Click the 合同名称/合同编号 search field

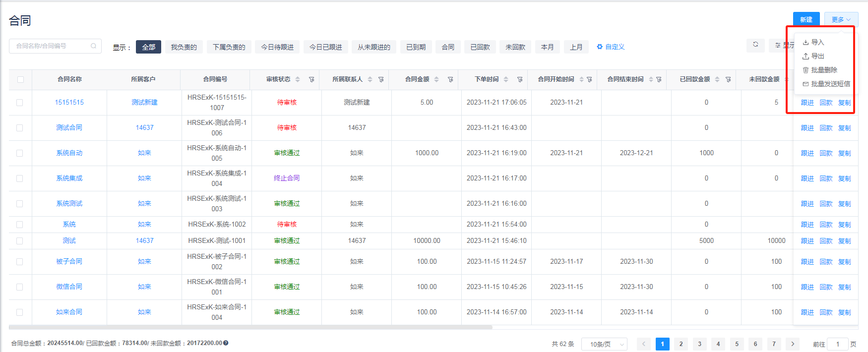click(x=50, y=46)
